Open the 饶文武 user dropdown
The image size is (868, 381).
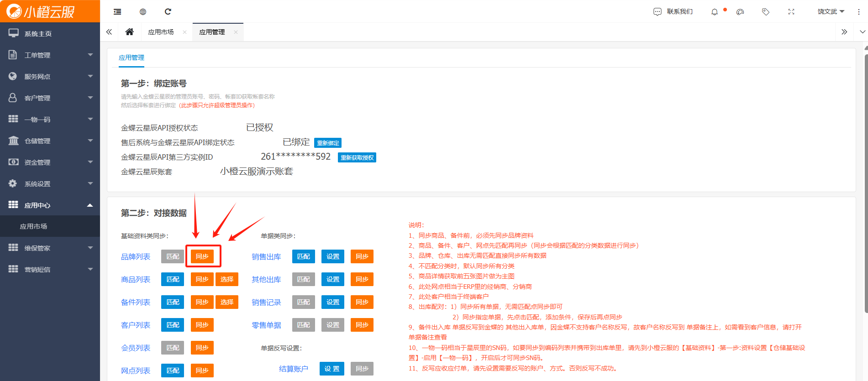click(831, 11)
